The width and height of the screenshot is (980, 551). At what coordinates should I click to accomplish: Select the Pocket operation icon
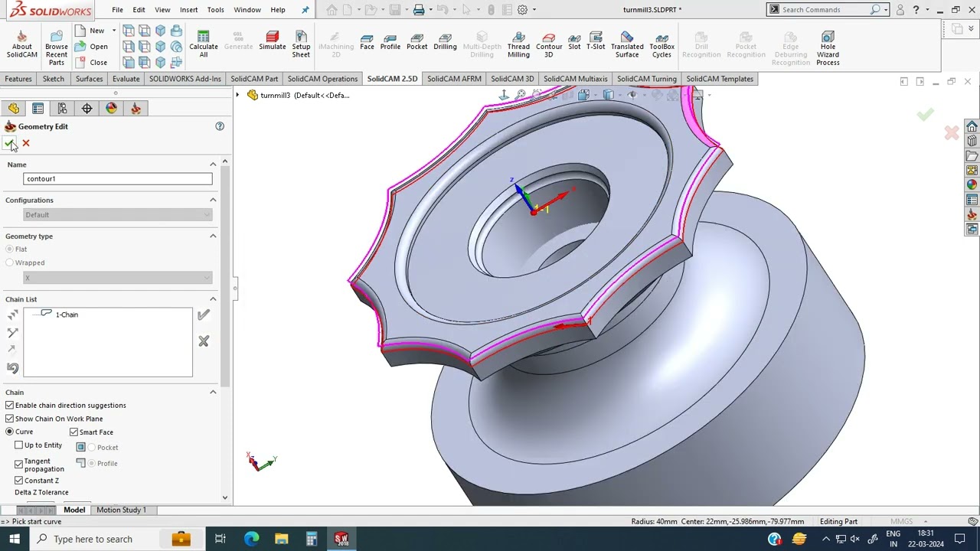click(416, 41)
